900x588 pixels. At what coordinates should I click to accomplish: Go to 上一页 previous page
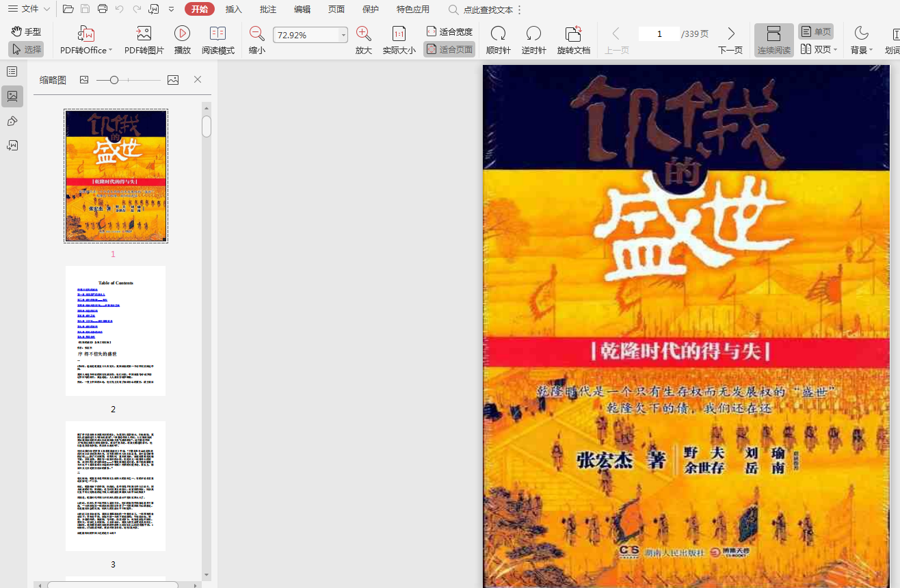pyautogui.click(x=617, y=40)
